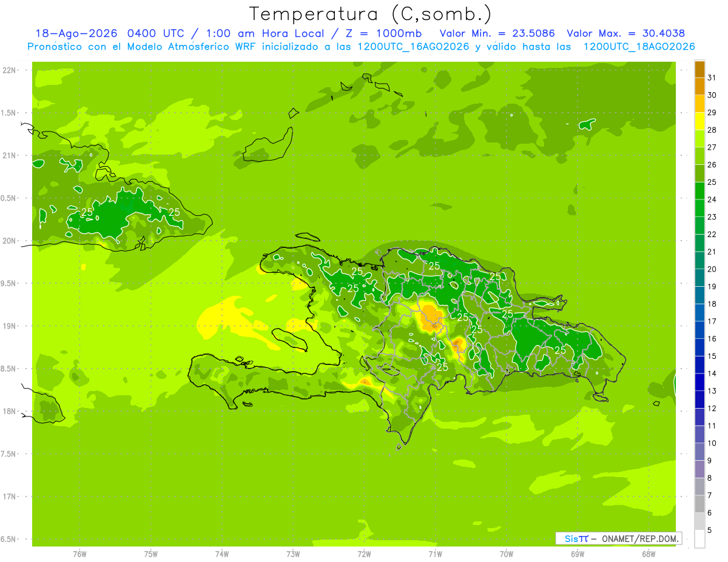The height and width of the screenshot is (562, 728).
Task: Click the blue legend swatch between 14 and 15
Action: (x=699, y=365)
